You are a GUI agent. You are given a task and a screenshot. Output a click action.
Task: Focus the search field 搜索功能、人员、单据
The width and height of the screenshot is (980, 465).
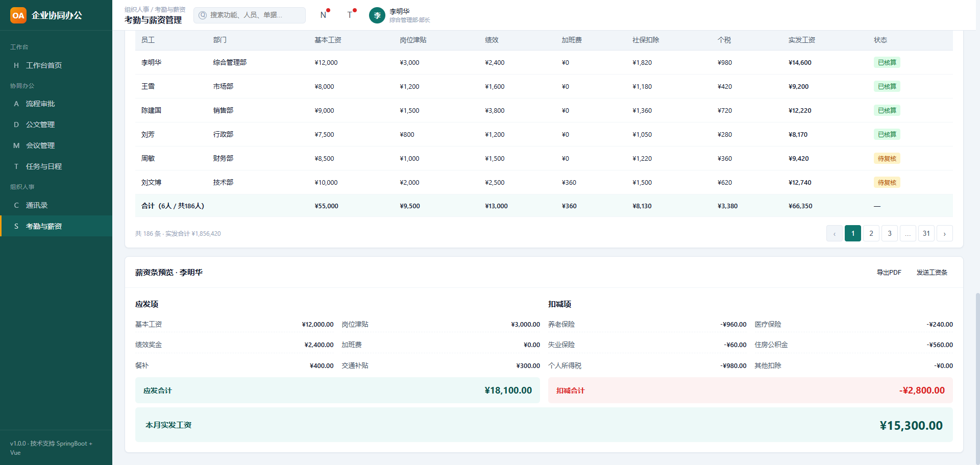[x=250, y=15]
